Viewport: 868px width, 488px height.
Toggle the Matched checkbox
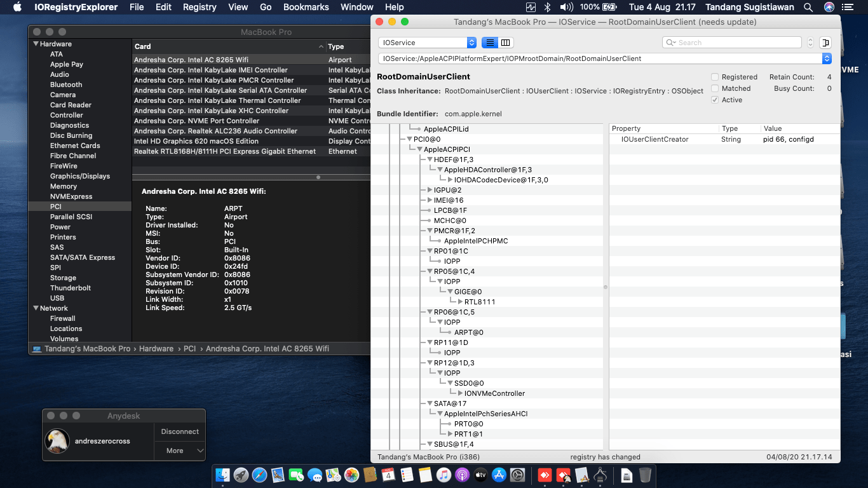[x=715, y=88]
